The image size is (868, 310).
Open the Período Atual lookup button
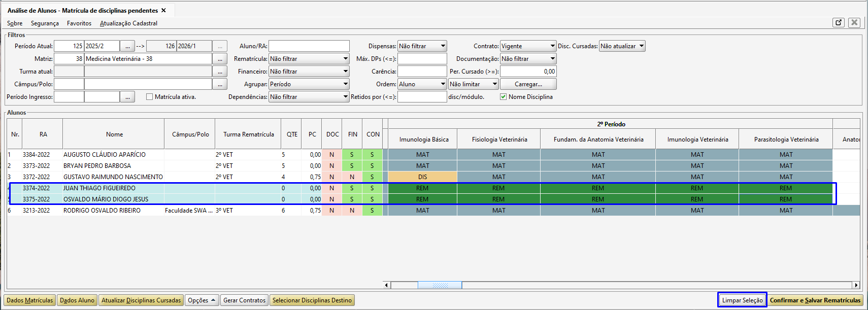(127, 46)
